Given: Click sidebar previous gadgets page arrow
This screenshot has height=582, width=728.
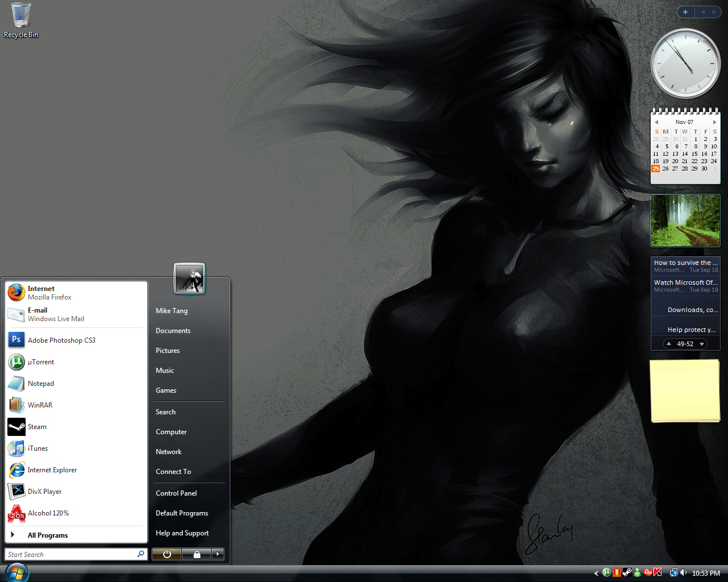Looking at the screenshot, I should coord(703,12).
